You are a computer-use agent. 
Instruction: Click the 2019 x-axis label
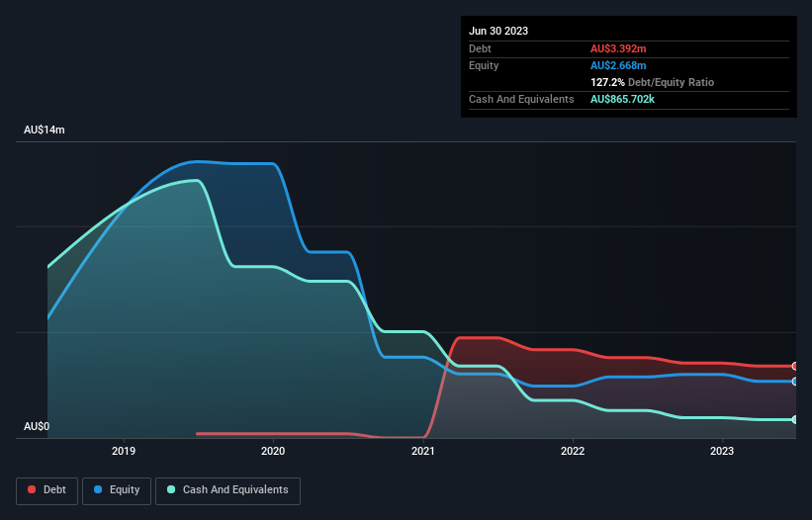(124, 451)
